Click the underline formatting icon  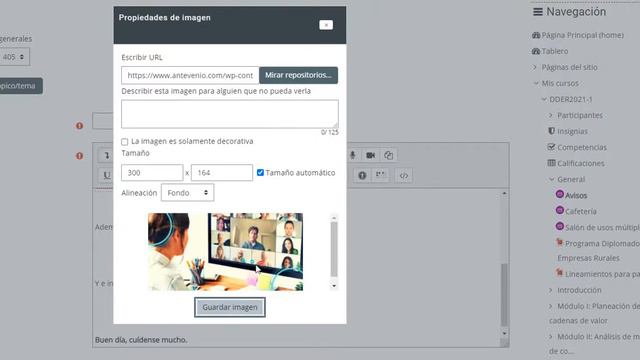click(107, 176)
